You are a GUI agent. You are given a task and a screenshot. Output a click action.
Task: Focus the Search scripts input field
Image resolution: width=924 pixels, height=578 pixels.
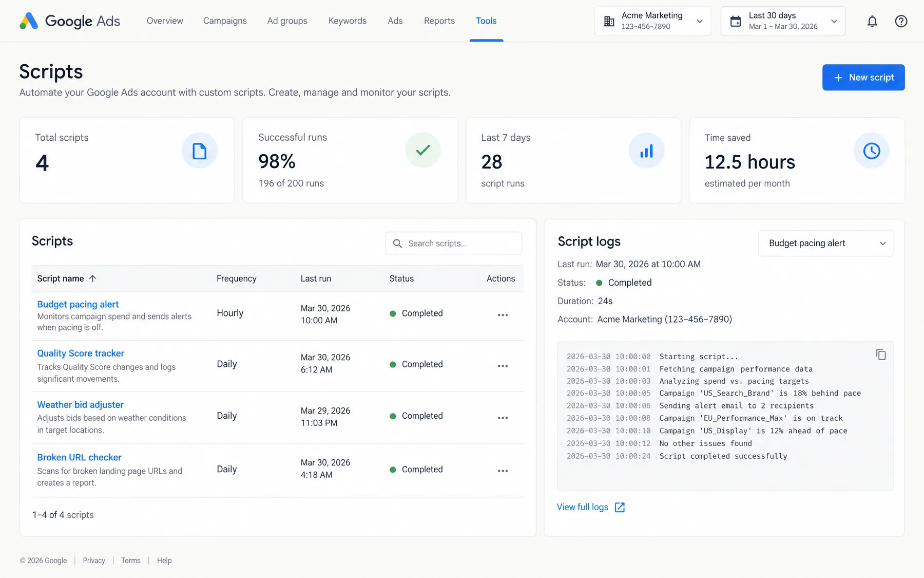pos(453,244)
